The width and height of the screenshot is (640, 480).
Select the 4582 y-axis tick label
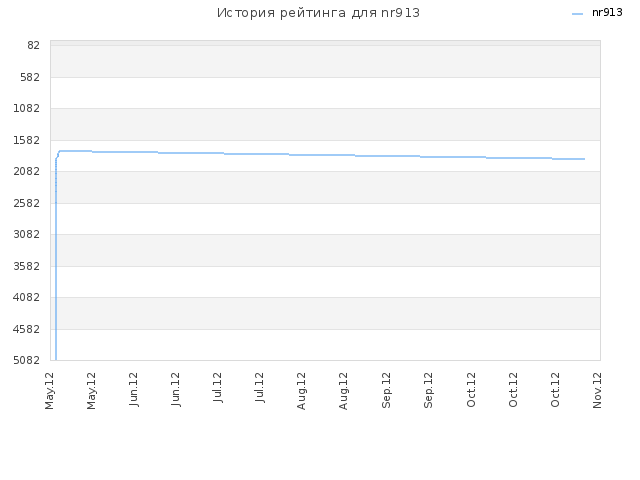point(27,329)
